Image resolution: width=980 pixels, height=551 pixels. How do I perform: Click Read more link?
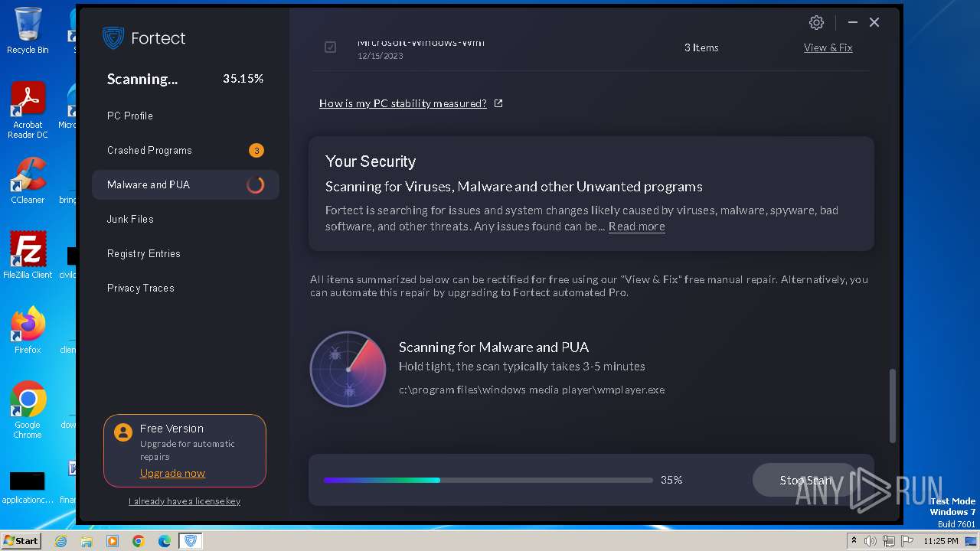[x=636, y=227]
